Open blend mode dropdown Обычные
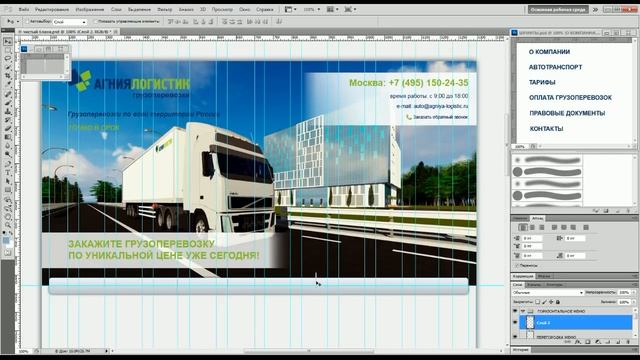Screen dimensions: 640x360 pos(548,293)
